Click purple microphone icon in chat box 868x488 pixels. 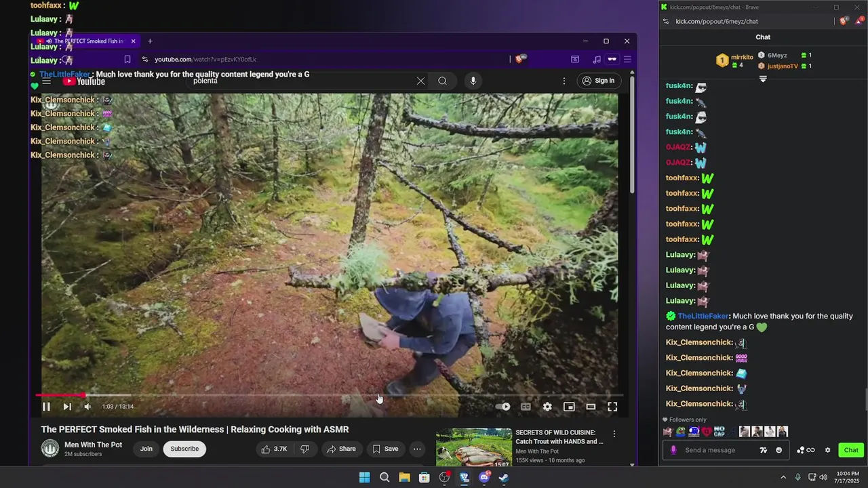tap(673, 450)
